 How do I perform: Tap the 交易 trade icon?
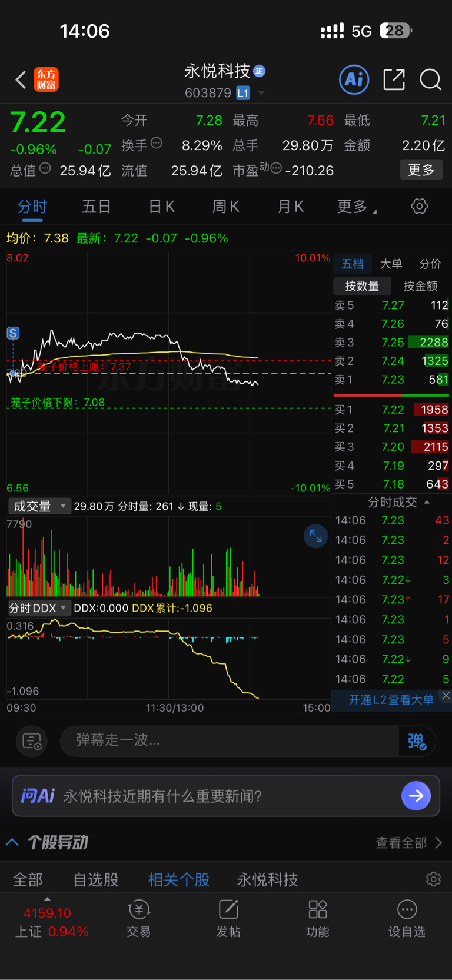(139, 918)
